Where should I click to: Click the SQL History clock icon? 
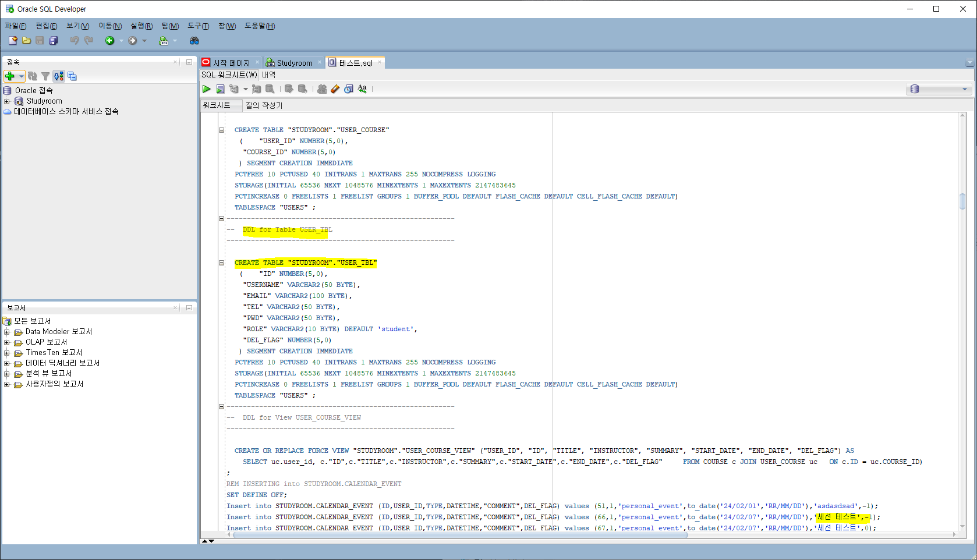[349, 89]
